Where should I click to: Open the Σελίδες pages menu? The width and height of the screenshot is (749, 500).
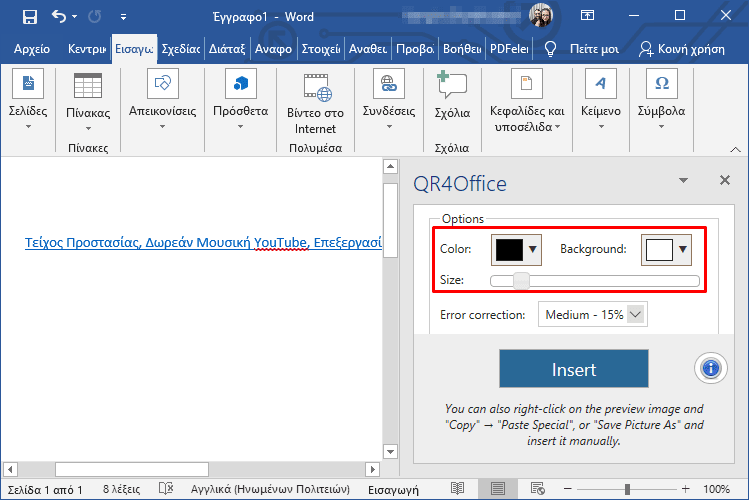[x=28, y=100]
